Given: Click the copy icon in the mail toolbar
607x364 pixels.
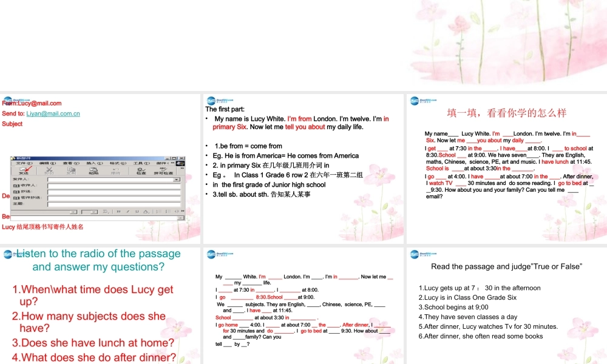Looking at the screenshot, I should click(71, 170).
